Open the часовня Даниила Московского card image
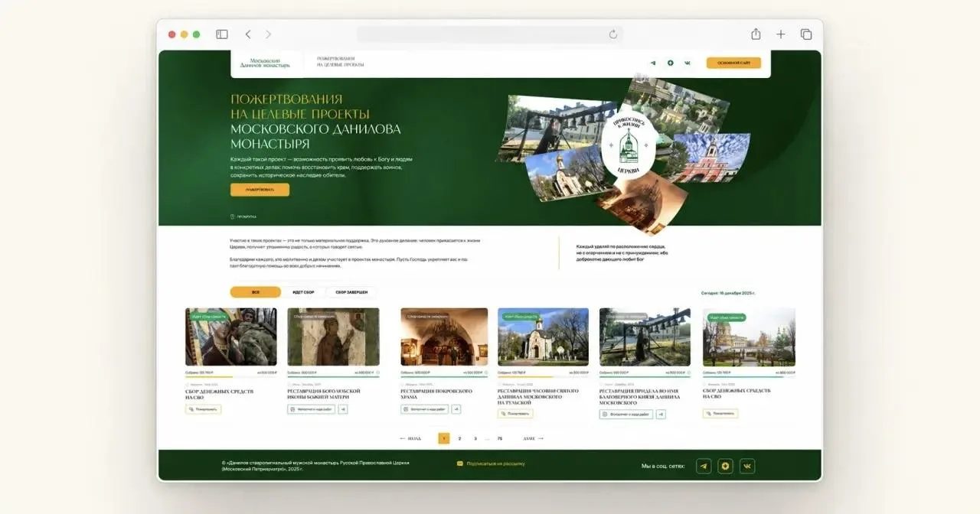980x514 pixels. click(x=543, y=337)
